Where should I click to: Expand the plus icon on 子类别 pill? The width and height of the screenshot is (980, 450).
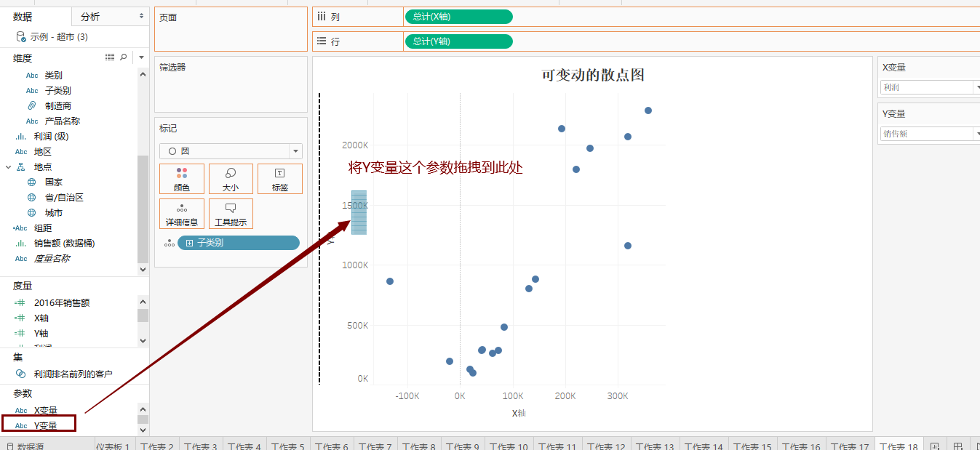coord(190,243)
